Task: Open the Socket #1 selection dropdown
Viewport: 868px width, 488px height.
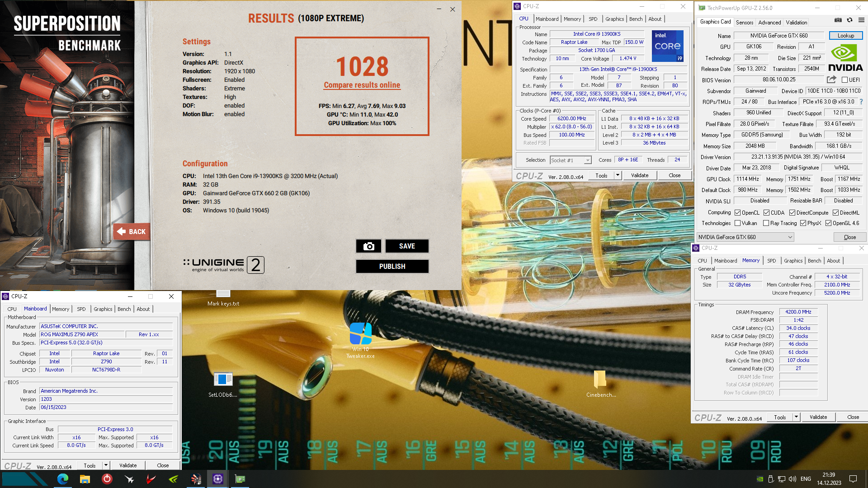Action: pos(571,160)
